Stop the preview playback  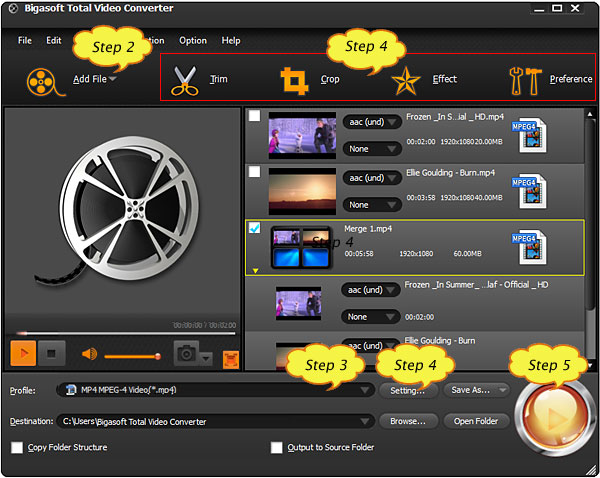(x=52, y=353)
